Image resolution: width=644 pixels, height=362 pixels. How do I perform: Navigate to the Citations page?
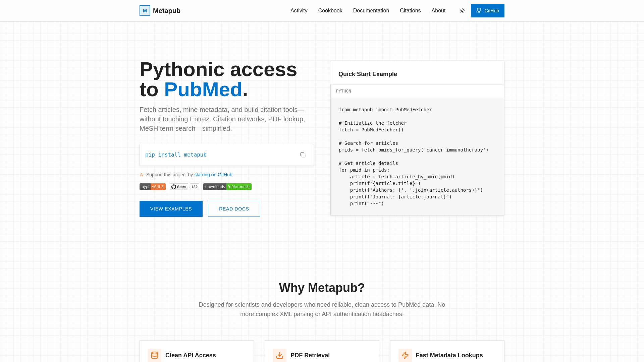(x=410, y=11)
